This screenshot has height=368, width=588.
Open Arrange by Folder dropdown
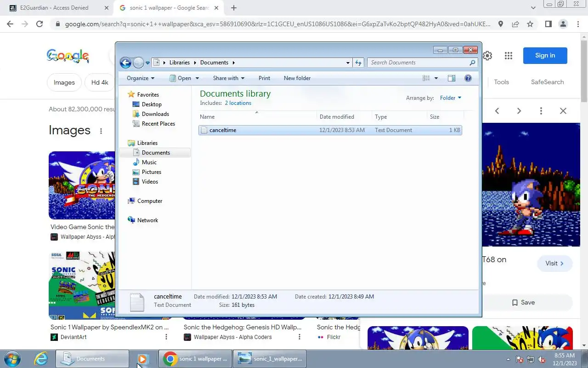[x=450, y=98]
